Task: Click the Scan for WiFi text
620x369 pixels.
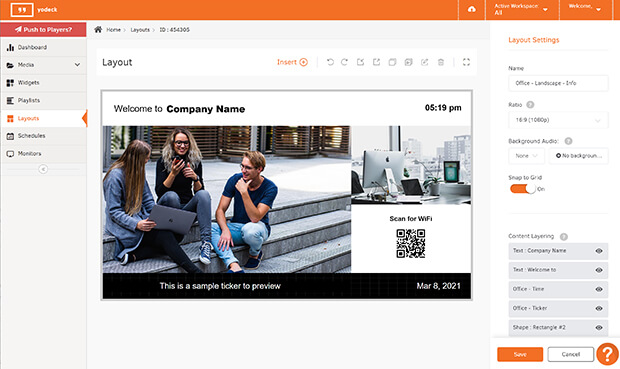Action: pyautogui.click(x=411, y=219)
